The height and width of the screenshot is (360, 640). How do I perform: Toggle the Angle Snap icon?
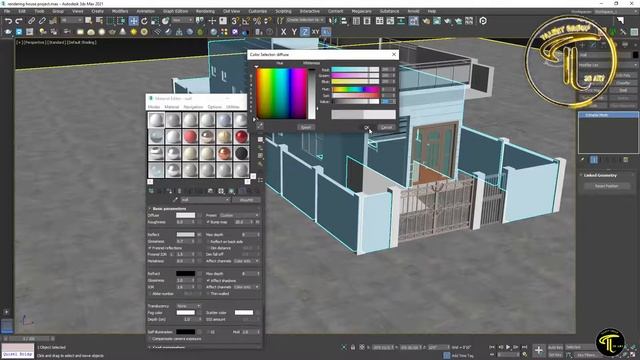(246, 21)
